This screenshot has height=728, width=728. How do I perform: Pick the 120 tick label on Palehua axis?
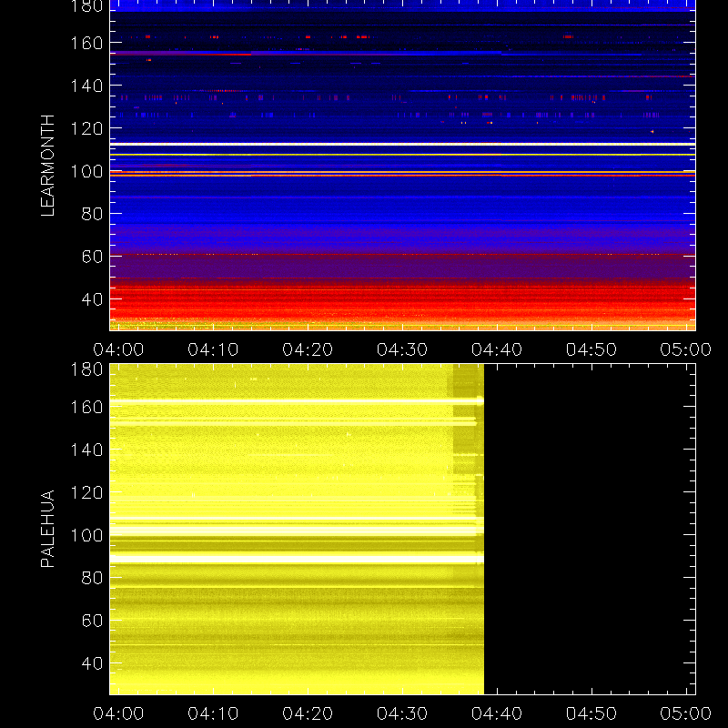86,492
